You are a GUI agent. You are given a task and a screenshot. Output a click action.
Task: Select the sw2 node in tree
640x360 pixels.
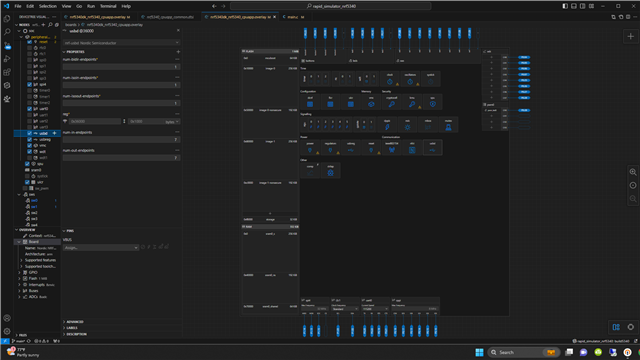[34, 213]
